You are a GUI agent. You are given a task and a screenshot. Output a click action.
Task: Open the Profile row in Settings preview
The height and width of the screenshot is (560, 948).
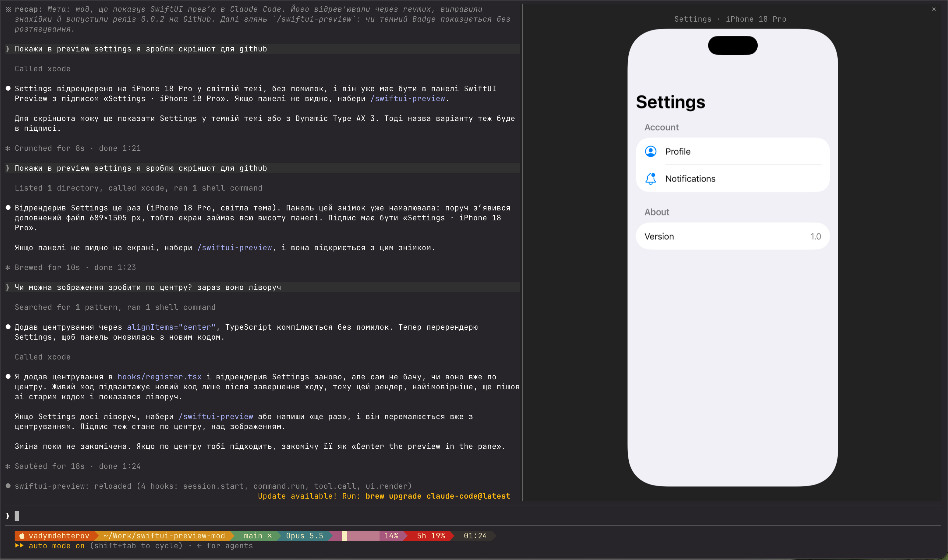732,151
